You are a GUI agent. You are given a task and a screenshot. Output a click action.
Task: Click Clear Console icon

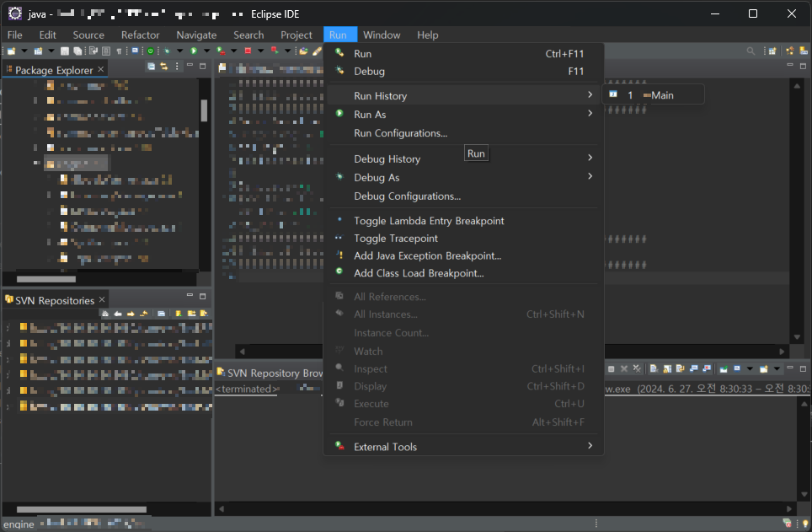tap(654, 368)
